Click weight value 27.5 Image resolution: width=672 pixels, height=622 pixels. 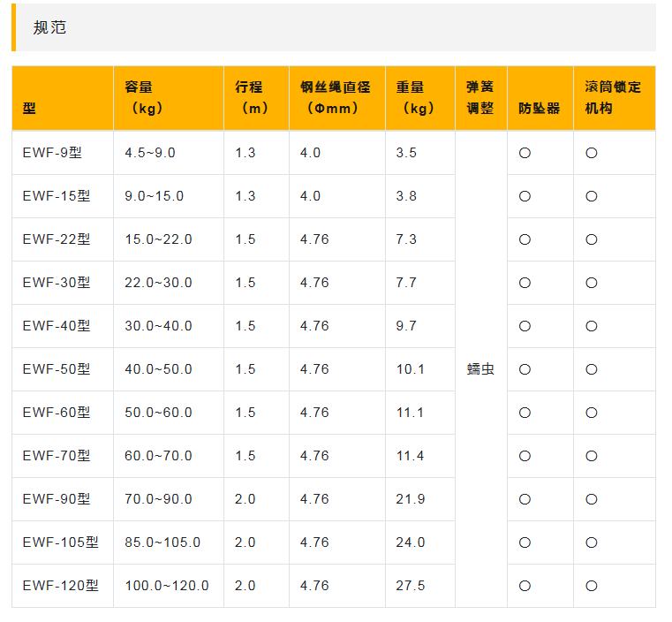pyautogui.click(x=411, y=586)
